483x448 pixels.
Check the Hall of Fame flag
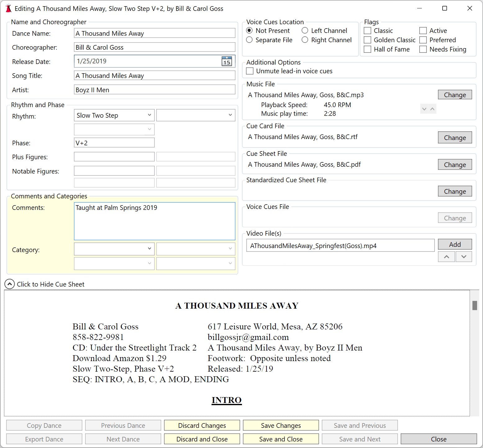coord(367,49)
